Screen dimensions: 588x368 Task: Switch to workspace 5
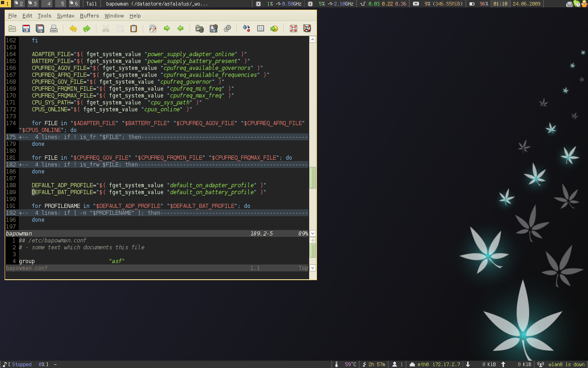pyautogui.click(x=61, y=4)
